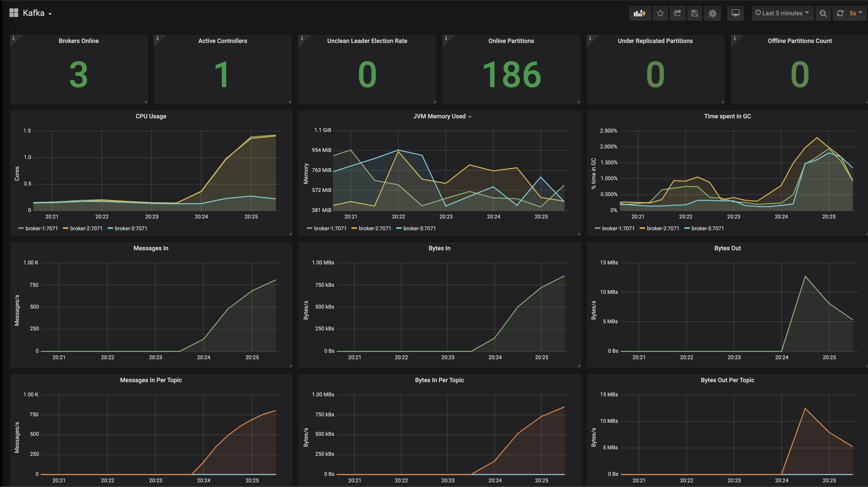
Task: Open the Last 5 minutes time picker
Action: click(782, 13)
